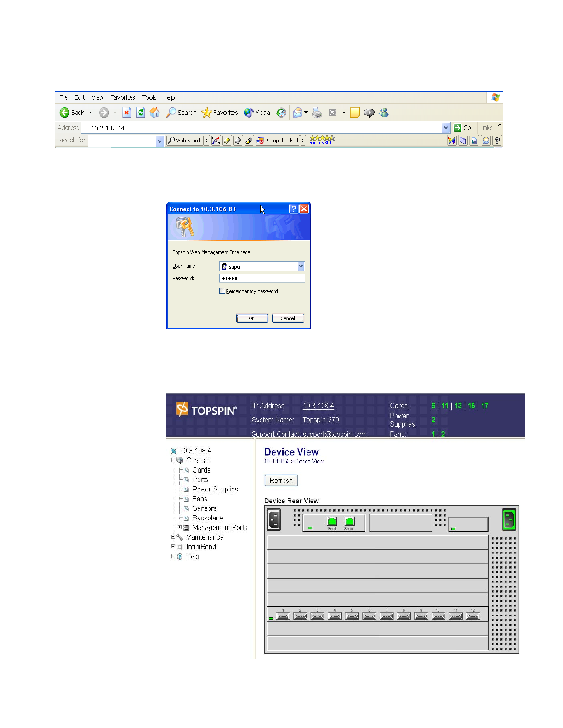The height and width of the screenshot is (728, 563).
Task: Select Ports in the Chassis tree
Action: 200,480
